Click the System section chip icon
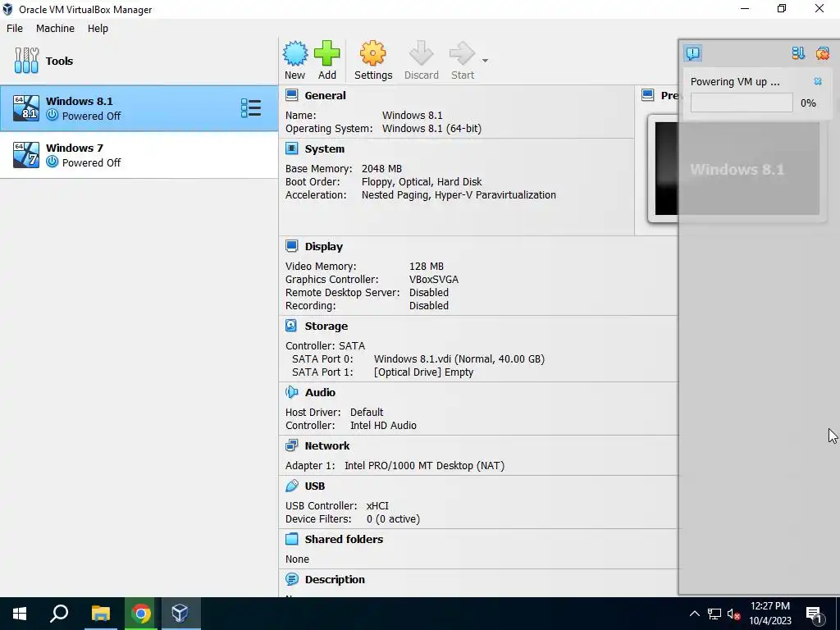Screen dimensions: 840x630 click(291, 148)
